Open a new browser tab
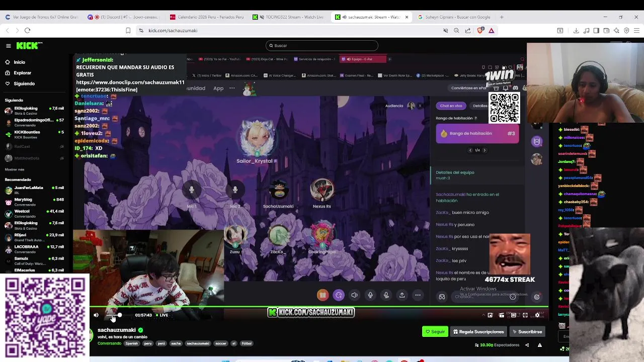This screenshot has width=644, height=362. (502, 17)
